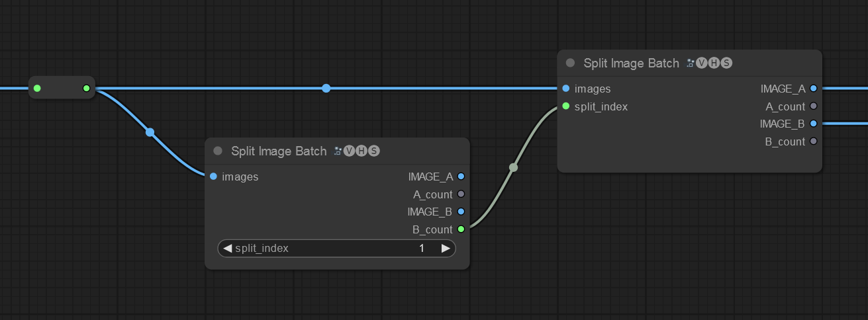Click the reroute node's right green output dot
This screenshot has width=868, height=320.
tap(86, 88)
